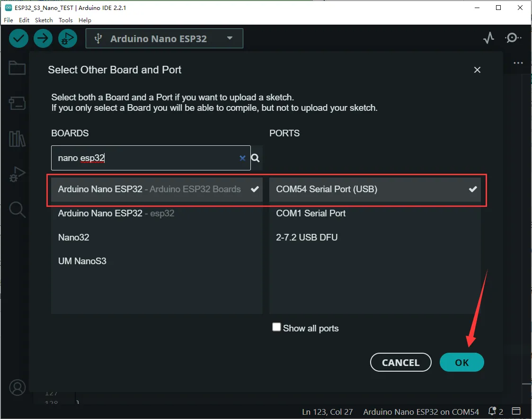Toggle the bottom panel icon in status bar
Image resolution: width=532 pixels, height=419 pixels.
(516, 411)
